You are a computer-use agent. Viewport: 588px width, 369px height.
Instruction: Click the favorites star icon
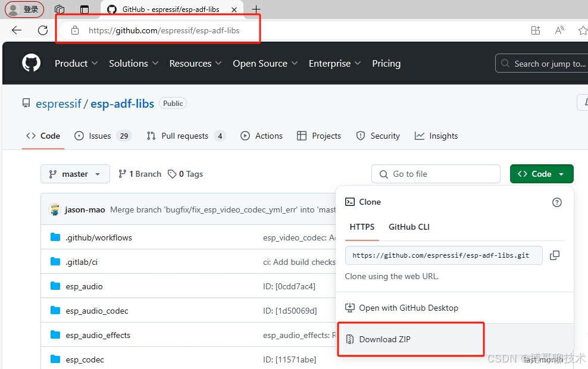coord(583,30)
